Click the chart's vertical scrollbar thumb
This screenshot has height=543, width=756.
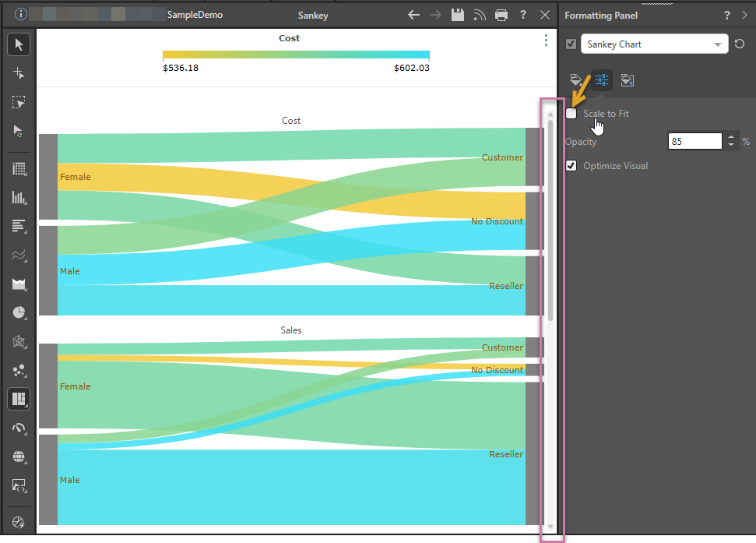(550, 220)
